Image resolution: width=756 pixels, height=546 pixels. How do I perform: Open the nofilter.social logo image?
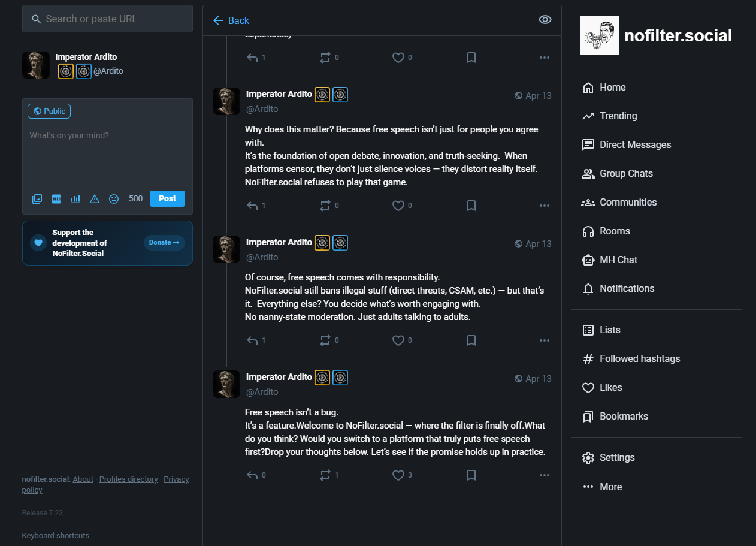tap(600, 35)
